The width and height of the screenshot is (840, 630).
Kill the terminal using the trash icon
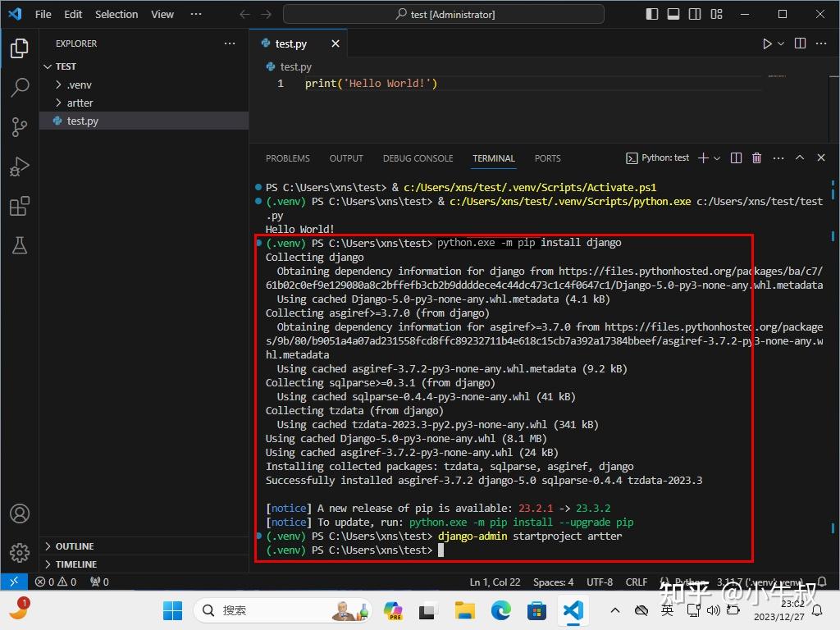[x=756, y=157]
